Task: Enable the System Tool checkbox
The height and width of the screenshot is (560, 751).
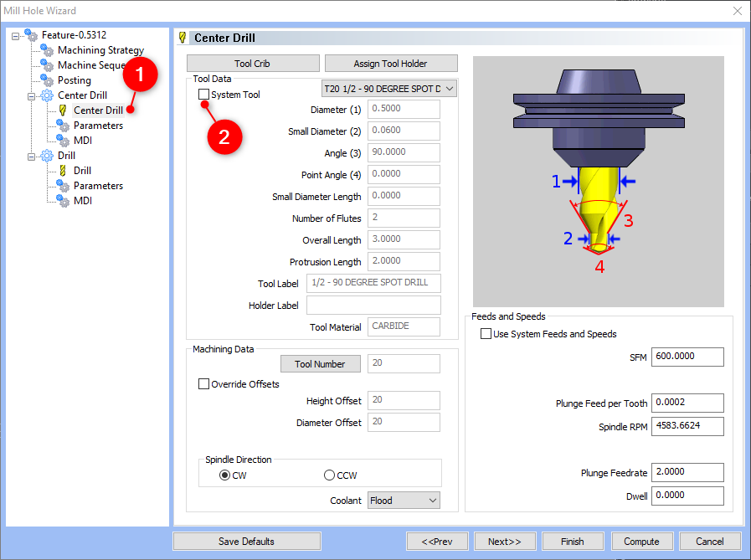Action: [x=203, y=95]
